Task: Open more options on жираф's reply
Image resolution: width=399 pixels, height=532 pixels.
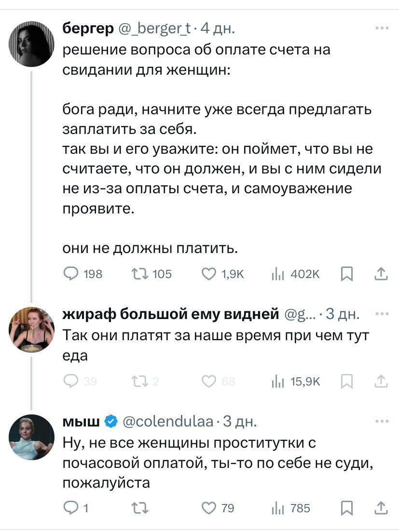Action: coord(381,314)
